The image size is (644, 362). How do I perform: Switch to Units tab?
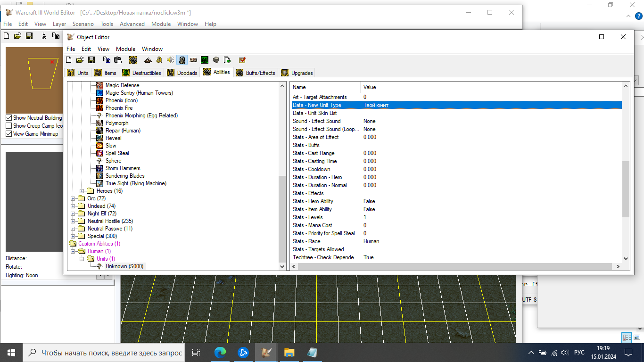pyautogui.click(x=78, y=73)
